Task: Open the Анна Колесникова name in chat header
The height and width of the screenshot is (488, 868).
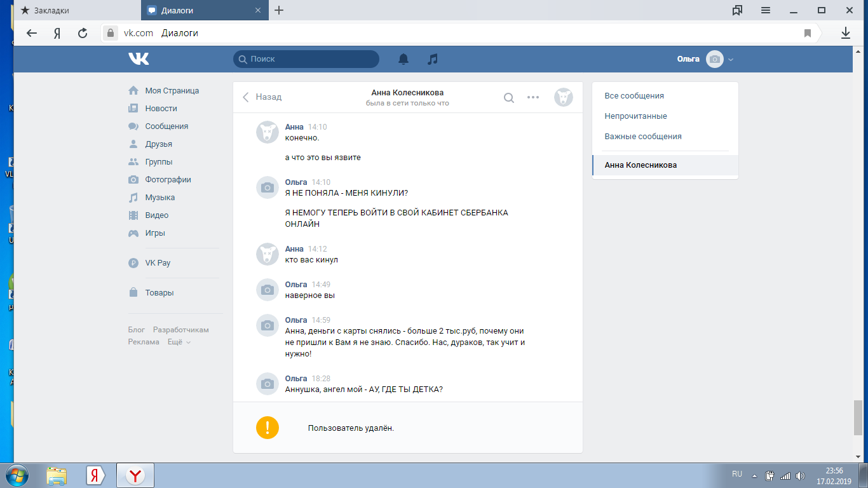Action: tap(407, 93)
